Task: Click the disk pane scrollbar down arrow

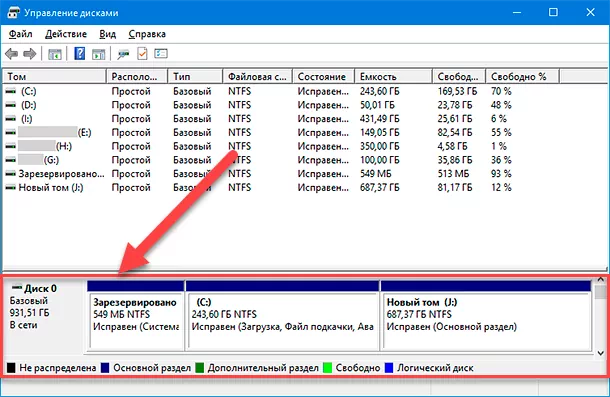Action: 601,353
